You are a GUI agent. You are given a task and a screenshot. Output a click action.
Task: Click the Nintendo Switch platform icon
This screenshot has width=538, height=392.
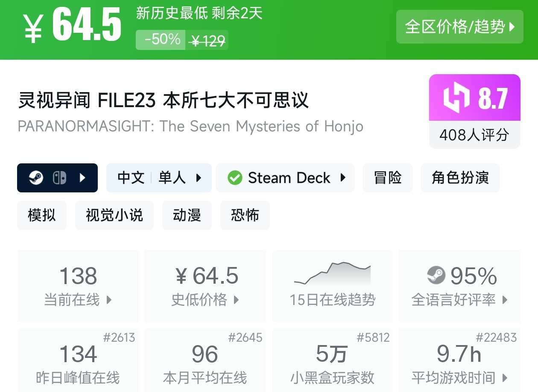(59, 178)
